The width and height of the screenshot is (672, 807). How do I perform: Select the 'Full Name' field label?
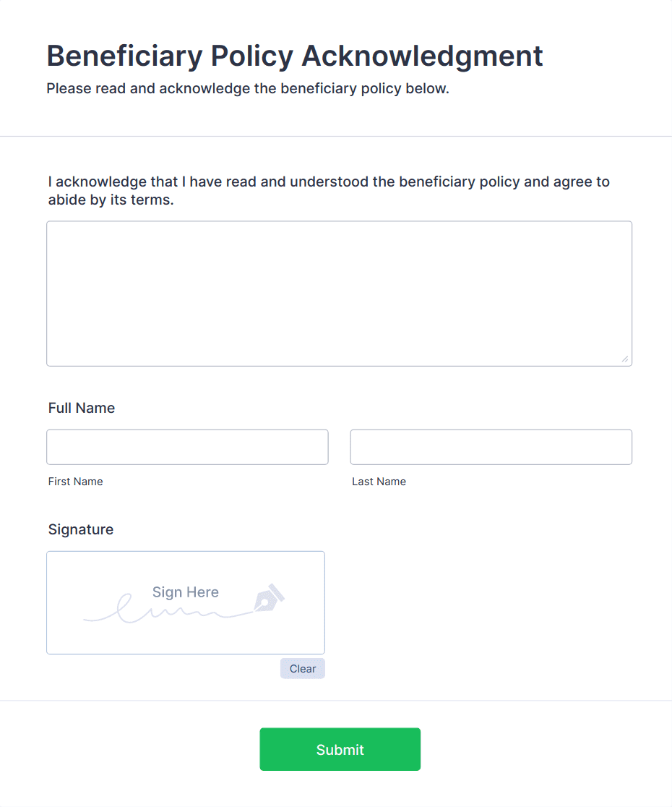click(81, 408)
